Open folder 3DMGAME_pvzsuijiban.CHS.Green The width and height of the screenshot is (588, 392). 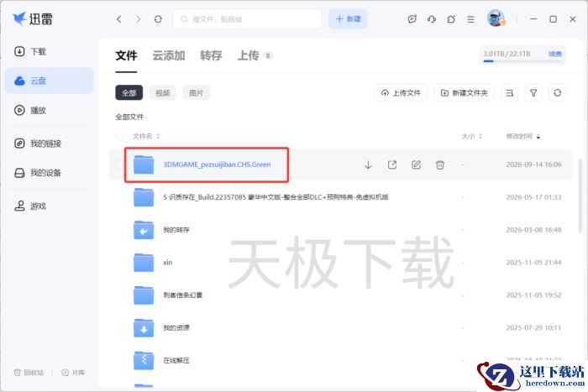(217, 165)
